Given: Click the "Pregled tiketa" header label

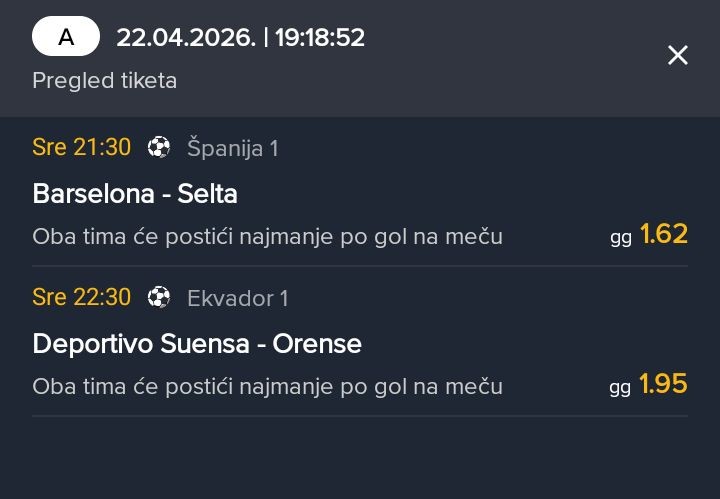Looking at the screenshot, I should [x=104, y=80].
